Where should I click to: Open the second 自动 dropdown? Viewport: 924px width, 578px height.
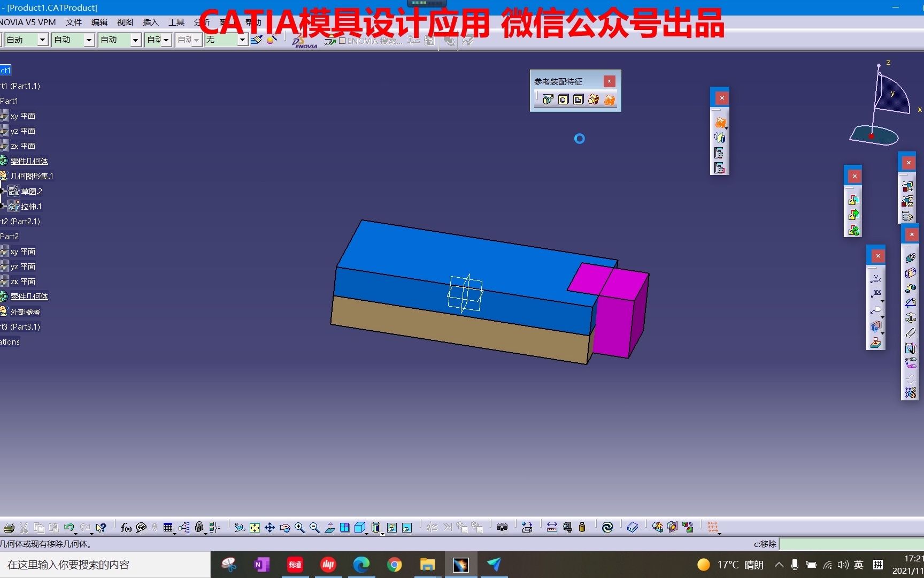pos(89,40)
